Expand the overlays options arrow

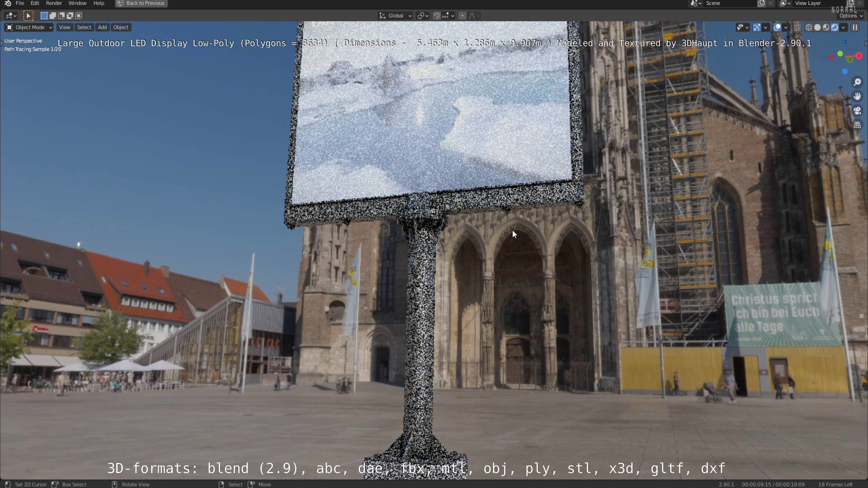(x=786, y=27)
